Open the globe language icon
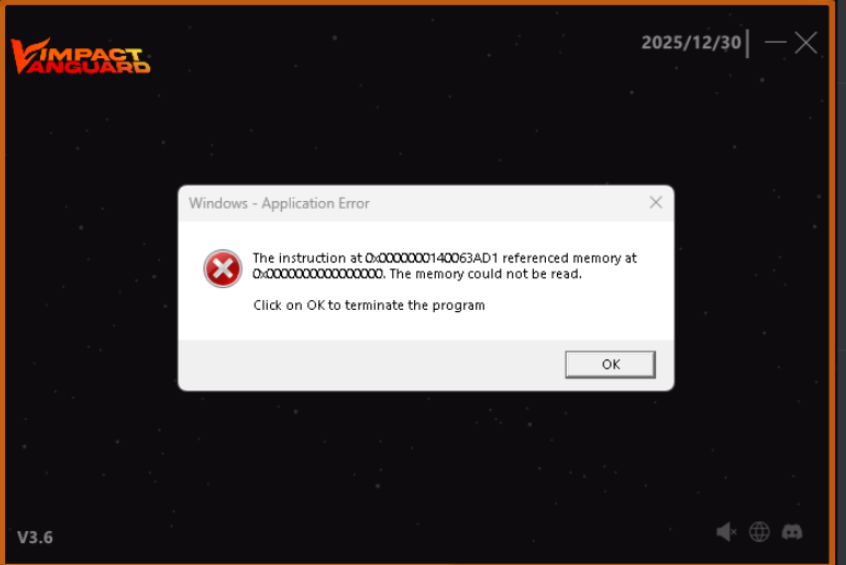 click(759, 532)
